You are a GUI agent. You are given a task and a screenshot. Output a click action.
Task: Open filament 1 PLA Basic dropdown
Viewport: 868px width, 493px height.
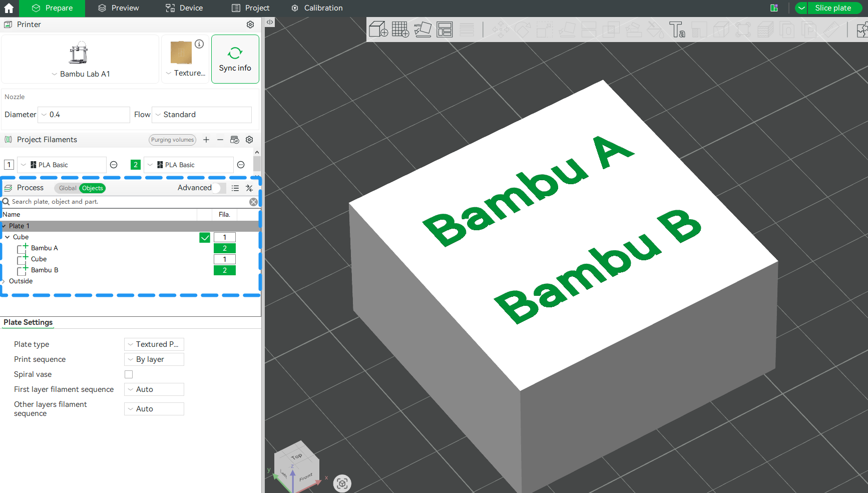coord(62,165)
